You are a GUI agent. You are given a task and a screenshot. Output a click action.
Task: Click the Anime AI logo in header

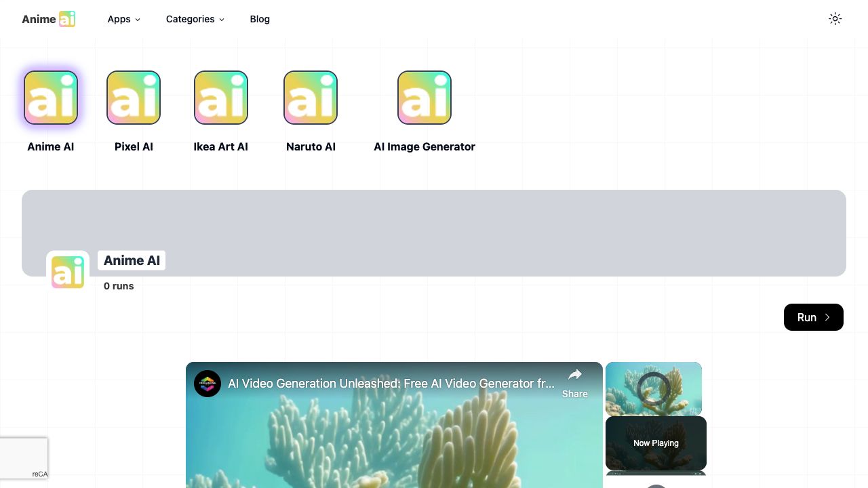click(48, 19)
